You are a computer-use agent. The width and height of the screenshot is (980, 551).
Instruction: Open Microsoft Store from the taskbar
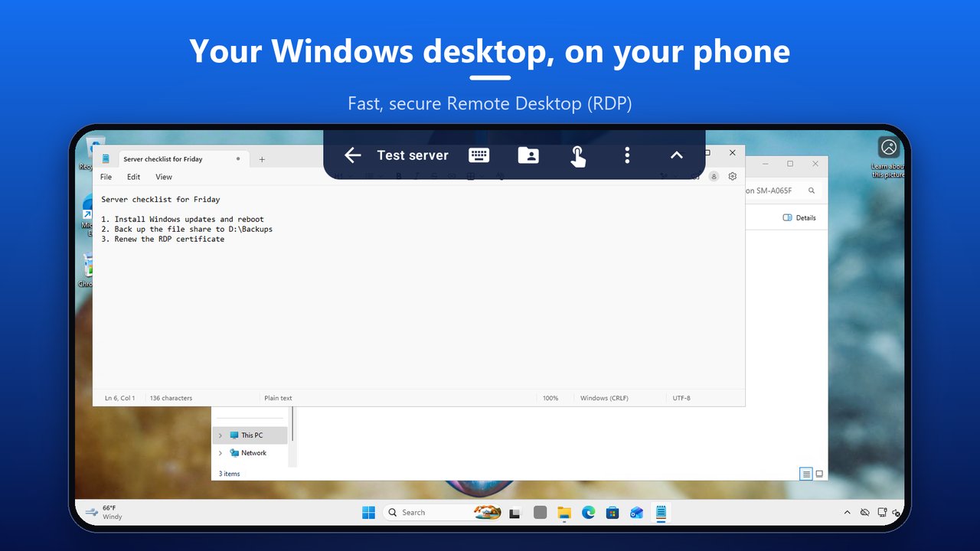612,513
